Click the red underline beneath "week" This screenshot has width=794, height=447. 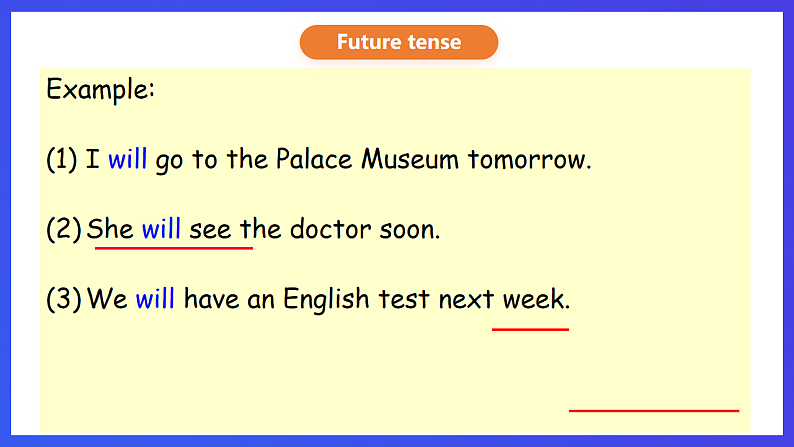click(530, 328)
